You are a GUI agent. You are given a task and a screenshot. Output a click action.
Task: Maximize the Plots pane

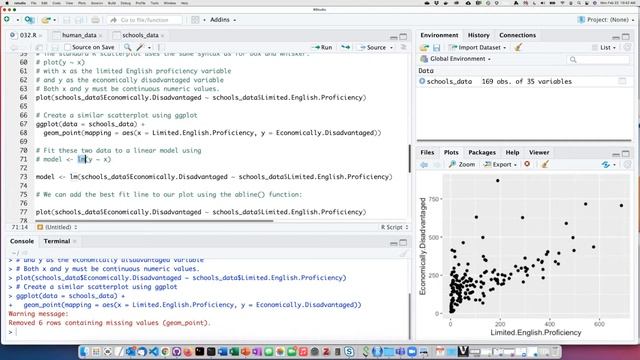pyautogui.click(x=626, y=153)
